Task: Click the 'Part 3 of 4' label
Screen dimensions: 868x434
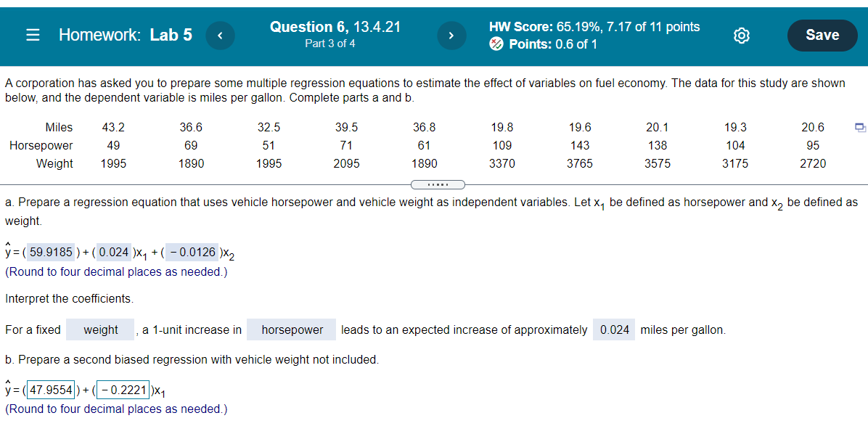Action: coord(330,44)
